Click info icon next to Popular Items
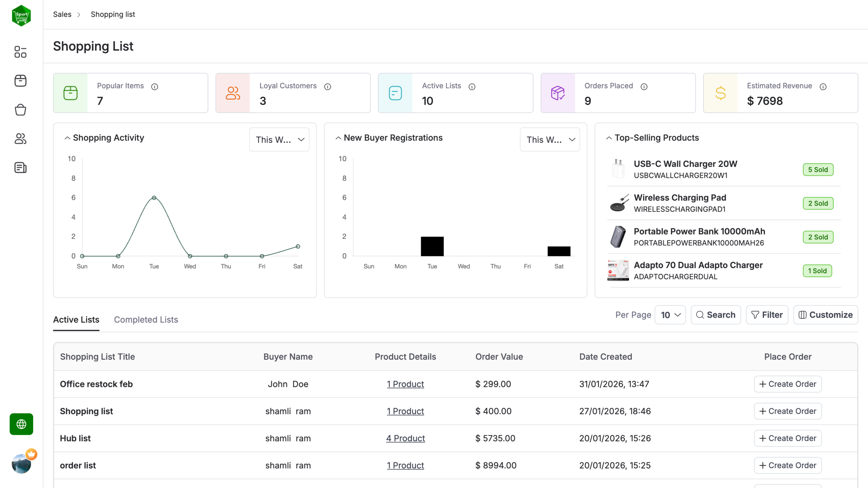Image resolution: width=868 pixels, height=488 pixels. pyautogui.click(x=155, y=87)
